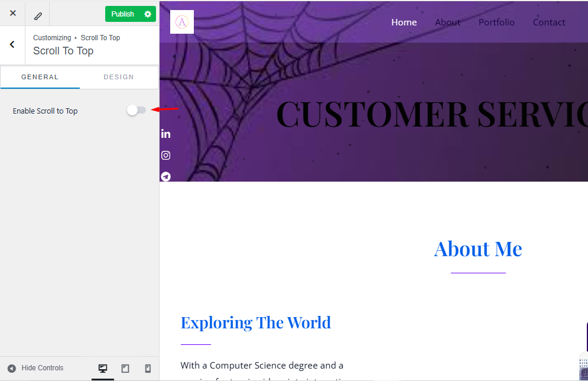The width and height of the screenshot is (588, 381).
Task: Open the Contact menu link
Action: [x=549, y=22]
